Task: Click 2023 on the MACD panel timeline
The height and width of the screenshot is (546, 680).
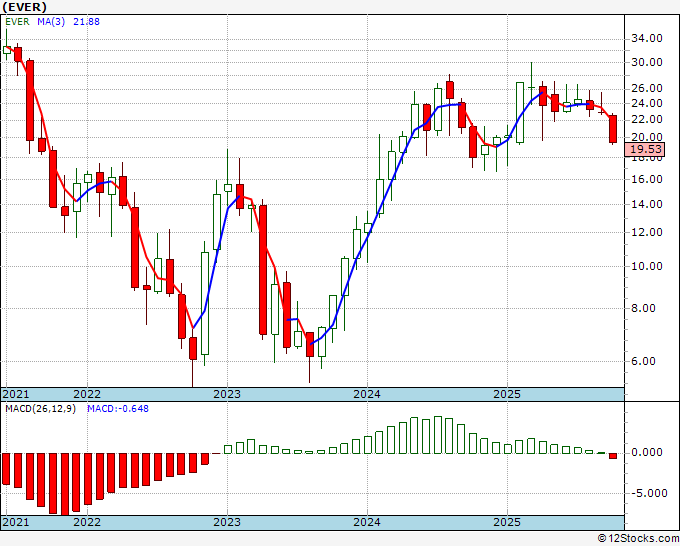Action: (x=227, y=522)
